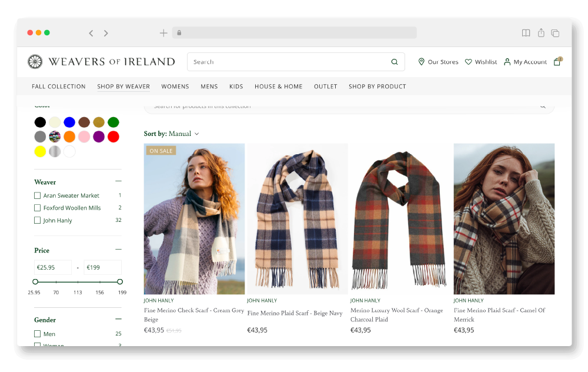Collapse the Weaver filter section
This screenshot has height=372, width=588.
click(x=119, y=181)
